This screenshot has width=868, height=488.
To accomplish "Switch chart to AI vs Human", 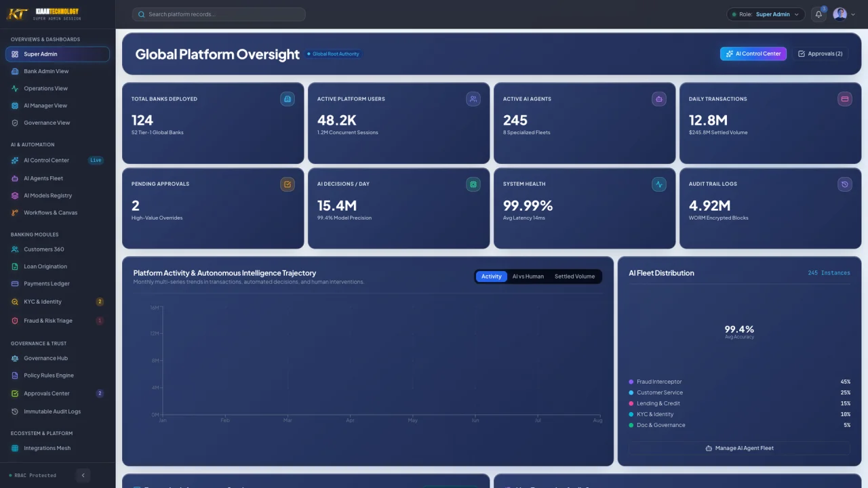I will pos(528,277).
